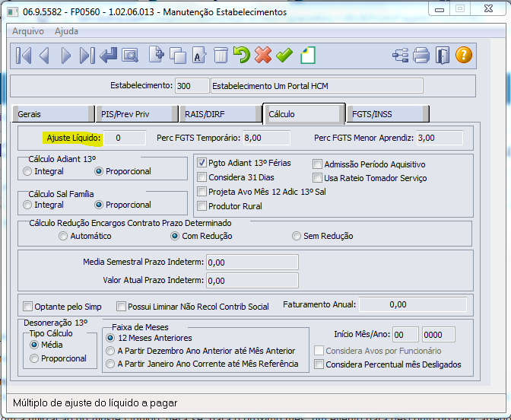Click Estabelecimento Um Portal HCM name field
The image size is (511, 420).
317,86
